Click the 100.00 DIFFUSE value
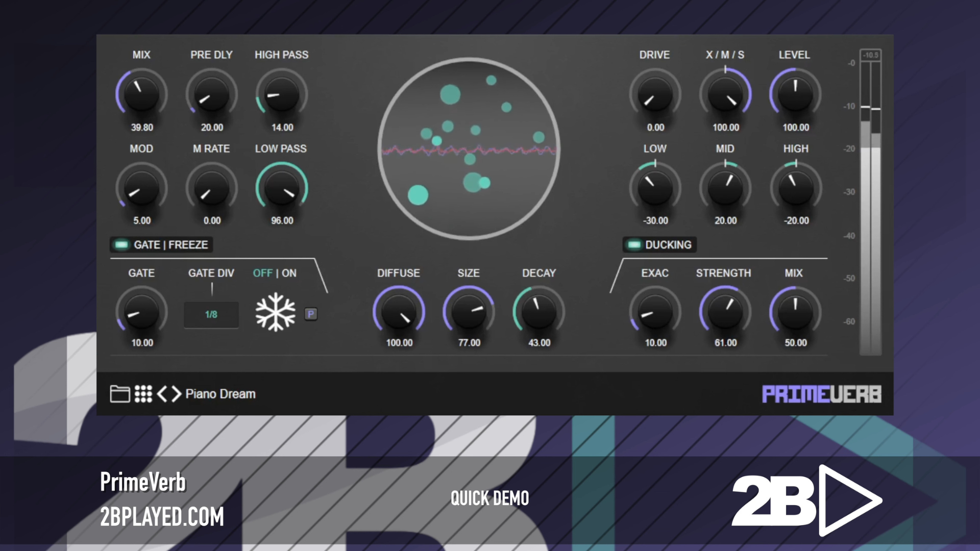980x551 pixels. pyautogui.click(x=399, y=343)
